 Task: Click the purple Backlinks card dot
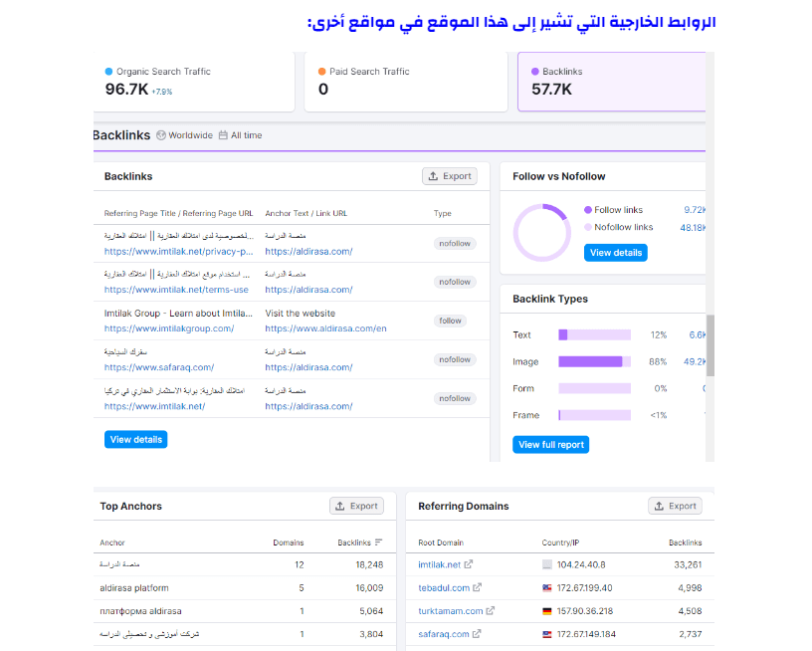pyautogui.click(x=535, y=72)
